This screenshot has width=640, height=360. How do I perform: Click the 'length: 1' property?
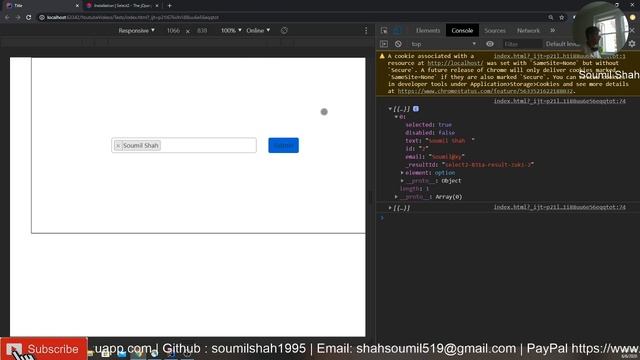coord(414,189)
